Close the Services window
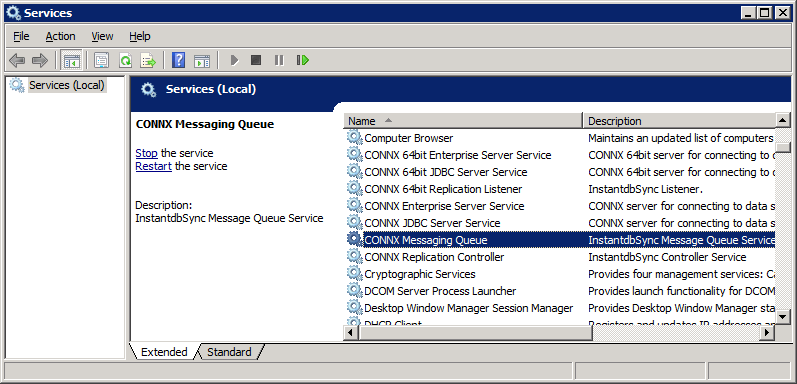Image resolution: width=797 pixels, height=384 pixels. [782, 13]
